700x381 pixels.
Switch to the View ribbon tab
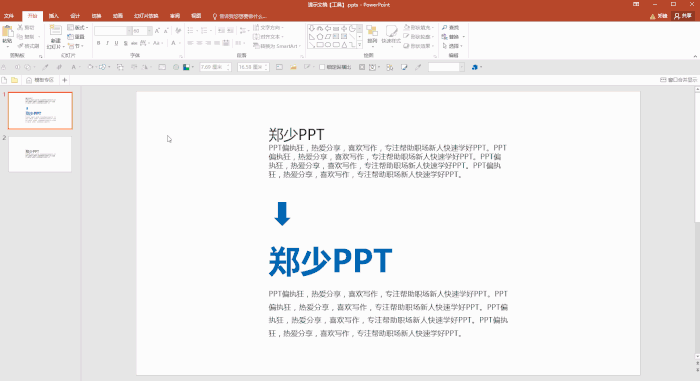(196, 16)
